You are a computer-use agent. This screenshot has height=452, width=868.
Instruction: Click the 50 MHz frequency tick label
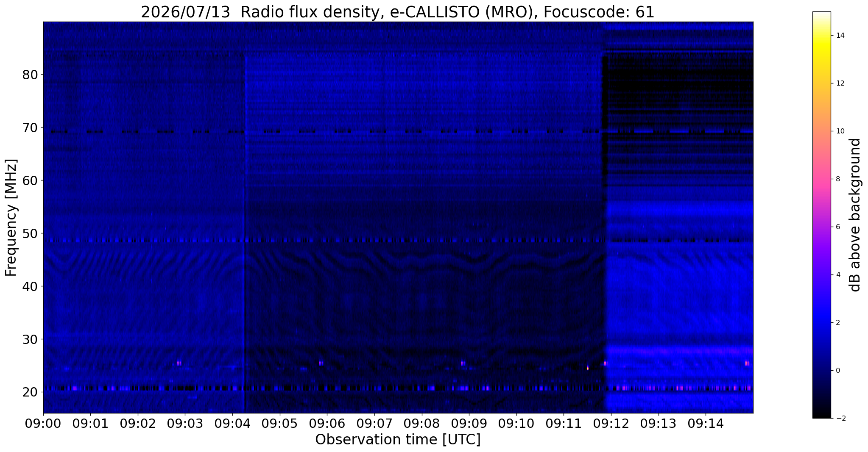click(x=30, y=233)
